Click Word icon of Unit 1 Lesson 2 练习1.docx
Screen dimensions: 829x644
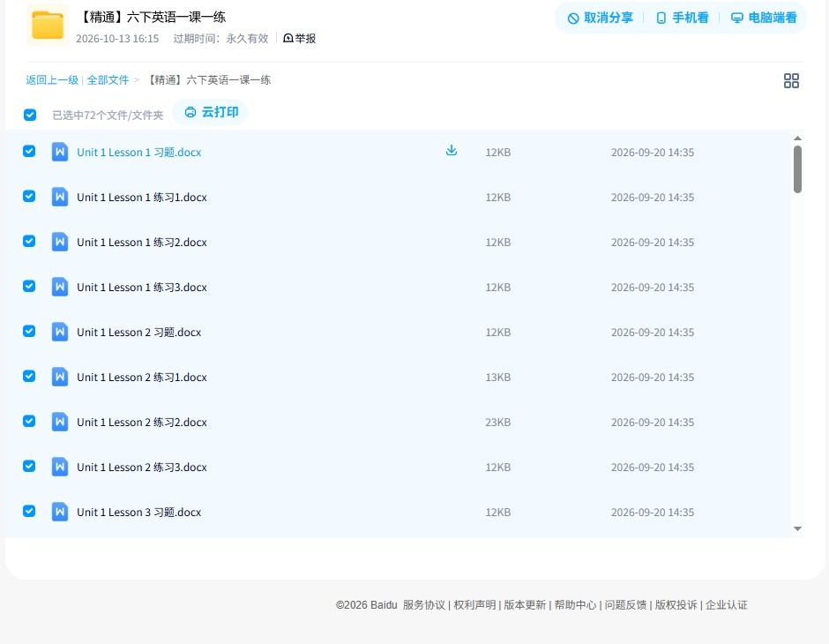pyautogui.click(x=60, y=377)
